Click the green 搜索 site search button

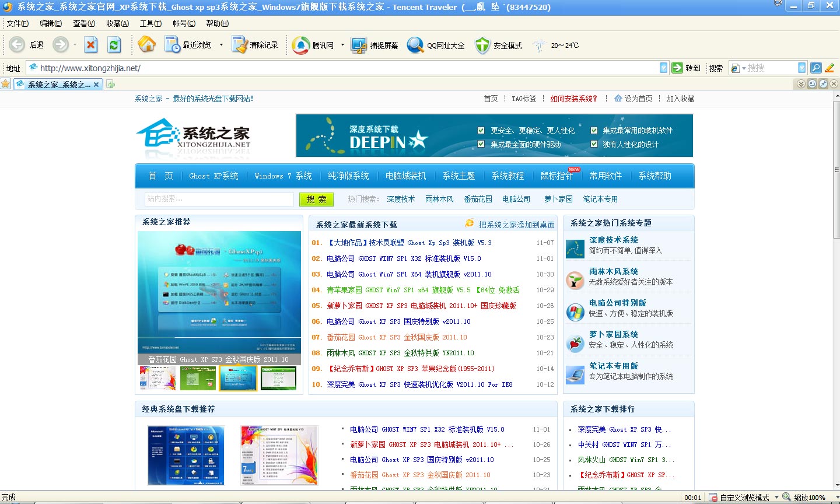coord(316,199)
